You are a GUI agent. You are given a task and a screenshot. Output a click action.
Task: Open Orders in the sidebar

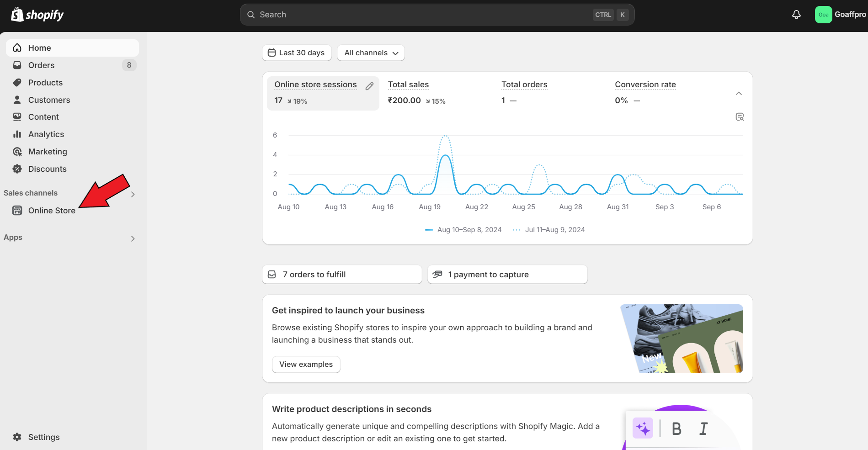point(41,65)
